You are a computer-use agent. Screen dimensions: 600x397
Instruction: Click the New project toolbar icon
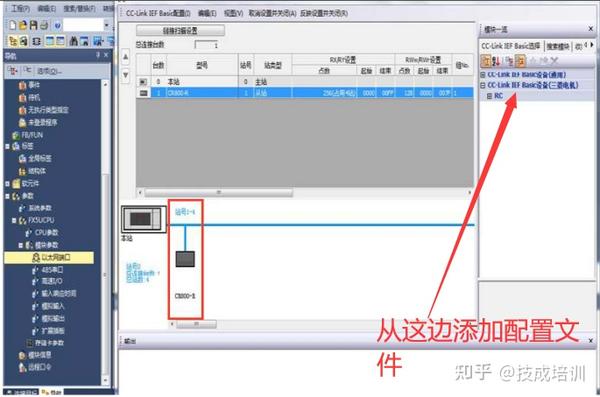(x=13, y=25)
